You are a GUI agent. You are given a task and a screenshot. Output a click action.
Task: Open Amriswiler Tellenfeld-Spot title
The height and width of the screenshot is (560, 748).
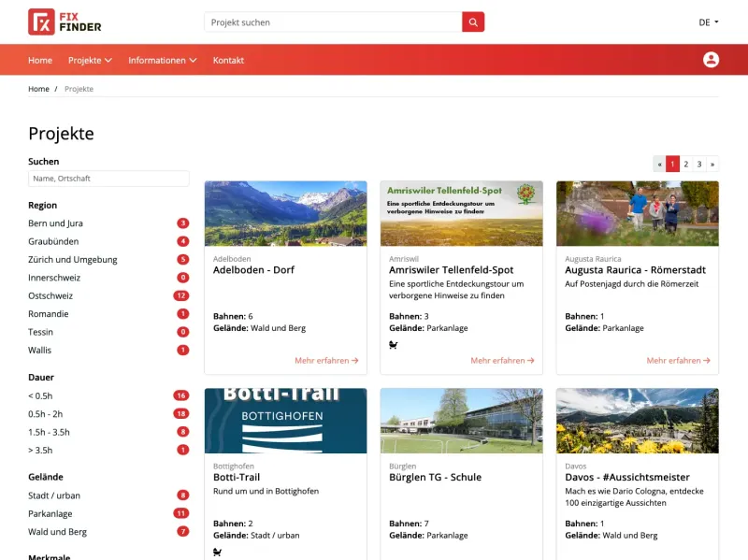452,270
